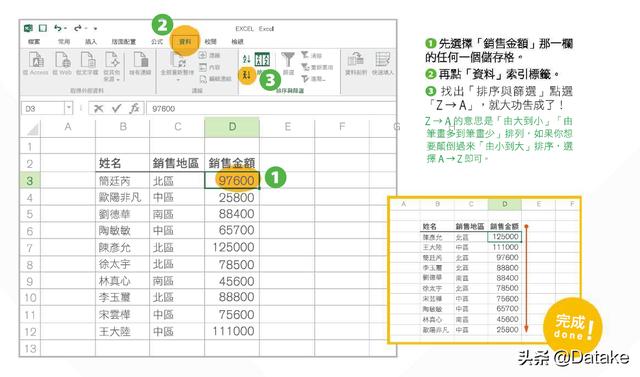Open Insert Function fx

[134, 109]
